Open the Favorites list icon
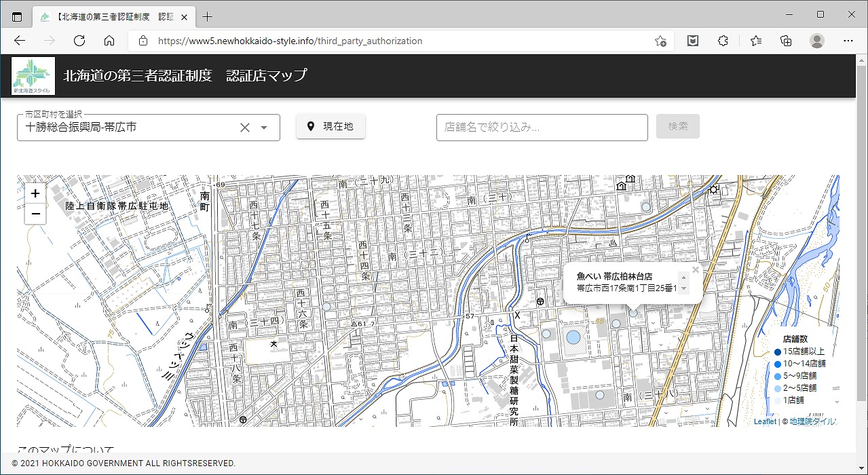 [x=756, y=41]
